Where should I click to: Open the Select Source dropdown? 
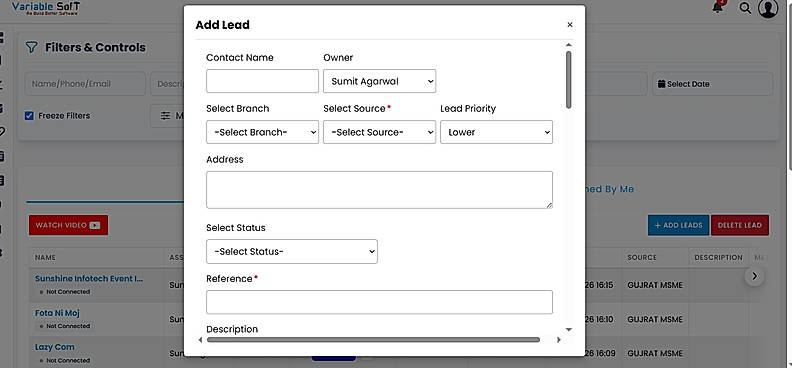click(379, 132)
